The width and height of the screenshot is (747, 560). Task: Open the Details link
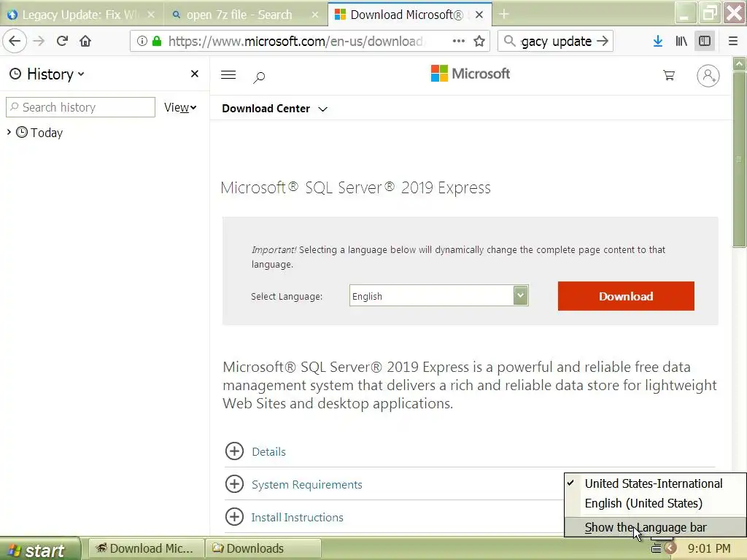pos(268,451)
